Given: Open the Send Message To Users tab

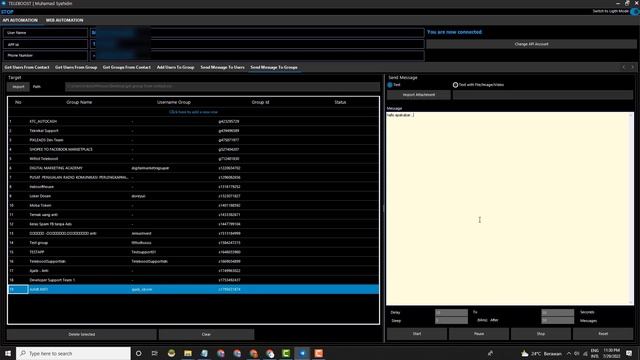Looking at the screenshot, I should click(x=222, y=67).
